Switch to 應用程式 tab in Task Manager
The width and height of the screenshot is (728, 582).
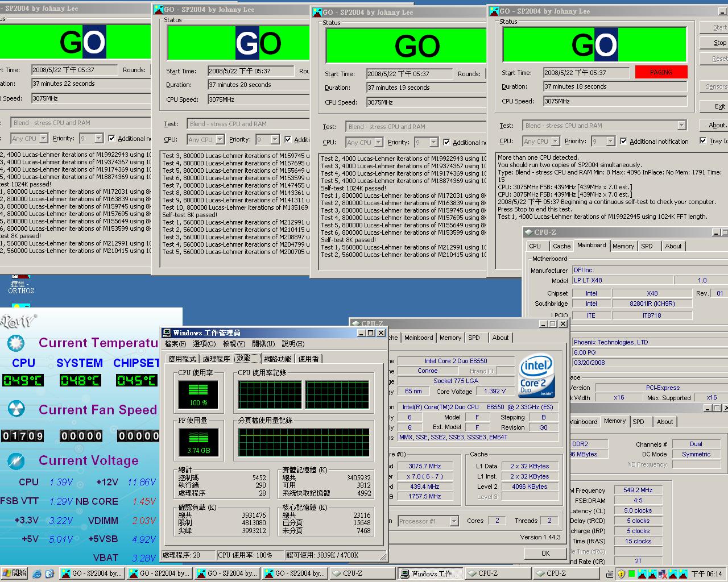pos(182,359)
